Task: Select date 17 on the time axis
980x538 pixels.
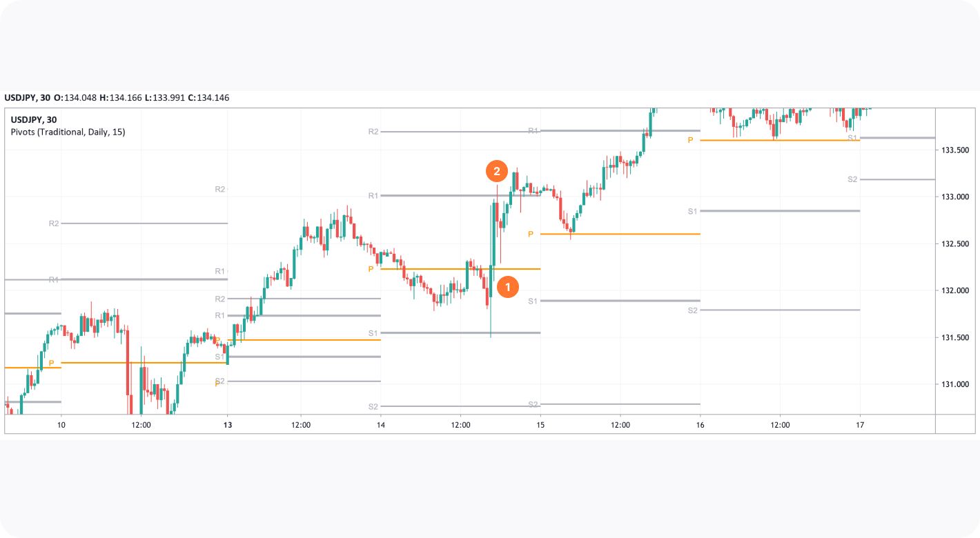Action: pyautogui.click(x=860, y=425)
